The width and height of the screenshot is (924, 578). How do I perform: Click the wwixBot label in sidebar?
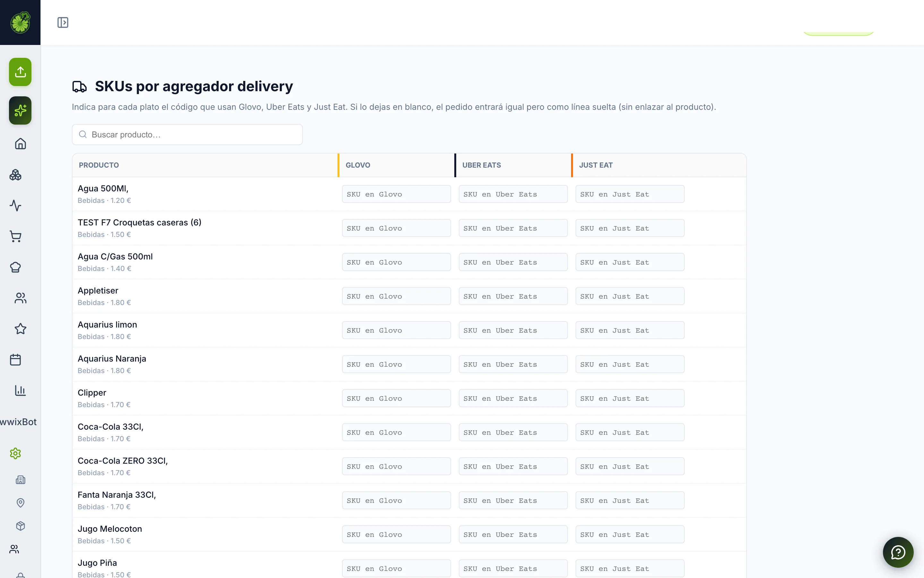coord(18,422)
